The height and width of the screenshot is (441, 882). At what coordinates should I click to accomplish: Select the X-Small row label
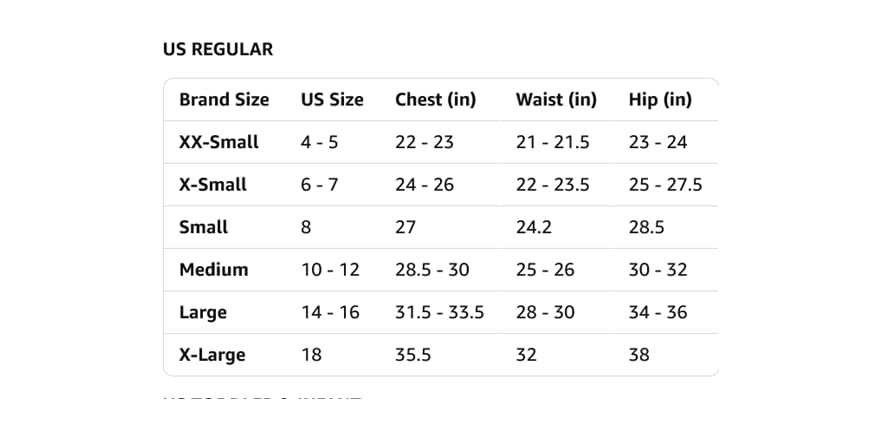pyautogui.click(x=213, y=184)
